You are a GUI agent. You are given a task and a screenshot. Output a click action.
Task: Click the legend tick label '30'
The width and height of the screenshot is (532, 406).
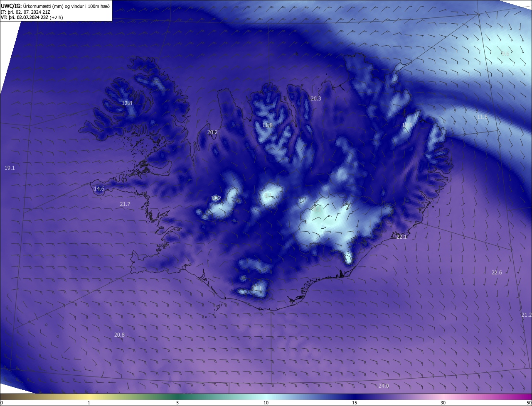(x=443, y=403)
